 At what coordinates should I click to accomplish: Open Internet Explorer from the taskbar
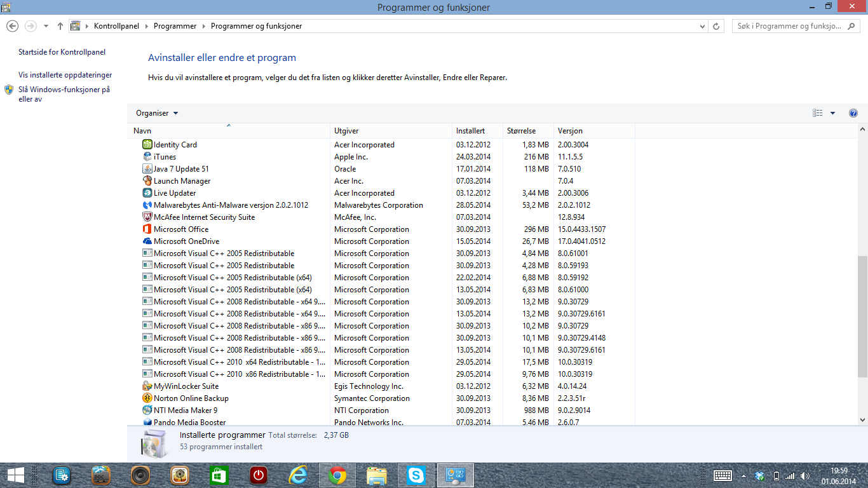(298, 475)
